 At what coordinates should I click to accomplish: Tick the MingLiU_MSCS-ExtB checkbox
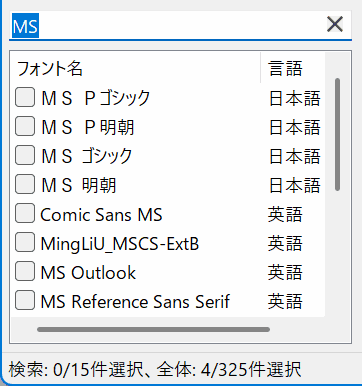25,242
